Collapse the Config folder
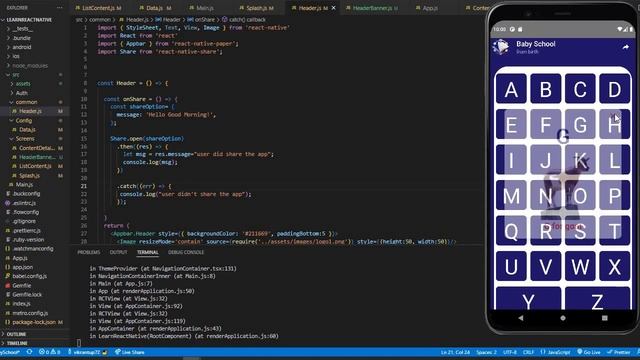 (x=24, y=120)
